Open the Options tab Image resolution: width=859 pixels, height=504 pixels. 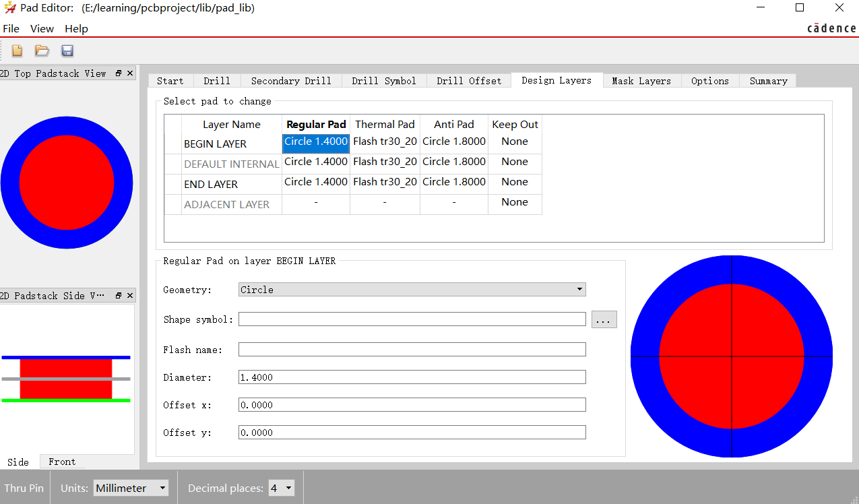coord(710,81)
